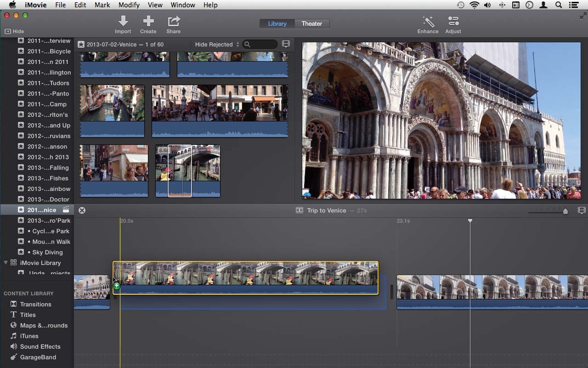588x368 pixels.
Task: Switch to the Theater tab
Action: click(311, 23)
